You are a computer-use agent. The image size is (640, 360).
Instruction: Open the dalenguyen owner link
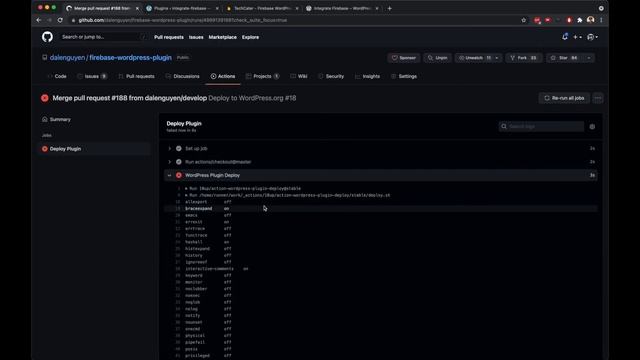67,58
